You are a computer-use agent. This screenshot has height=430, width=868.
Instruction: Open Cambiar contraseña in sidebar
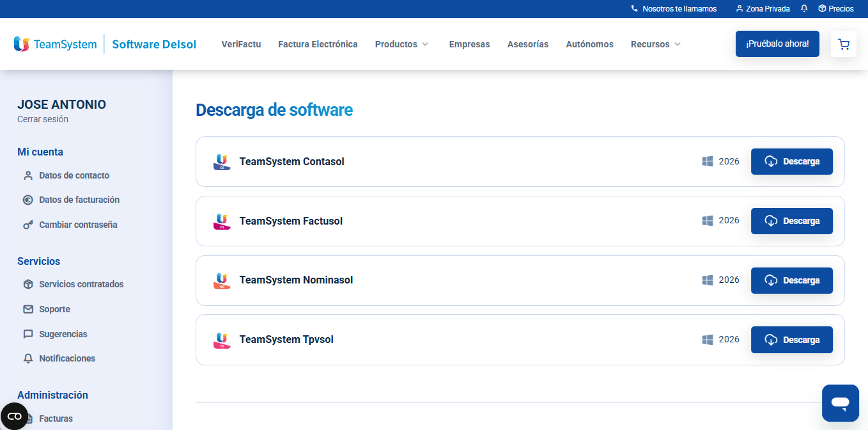click(78, 225)
